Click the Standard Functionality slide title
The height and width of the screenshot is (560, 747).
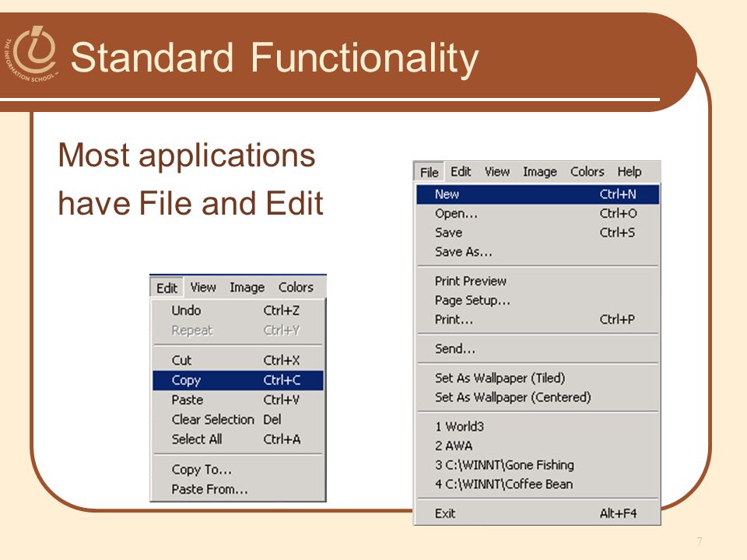click(275, 58)
